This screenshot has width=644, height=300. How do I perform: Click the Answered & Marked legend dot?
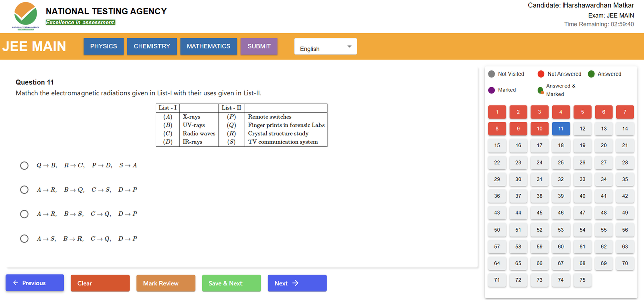pyautogui.click(x=541, y=90)
